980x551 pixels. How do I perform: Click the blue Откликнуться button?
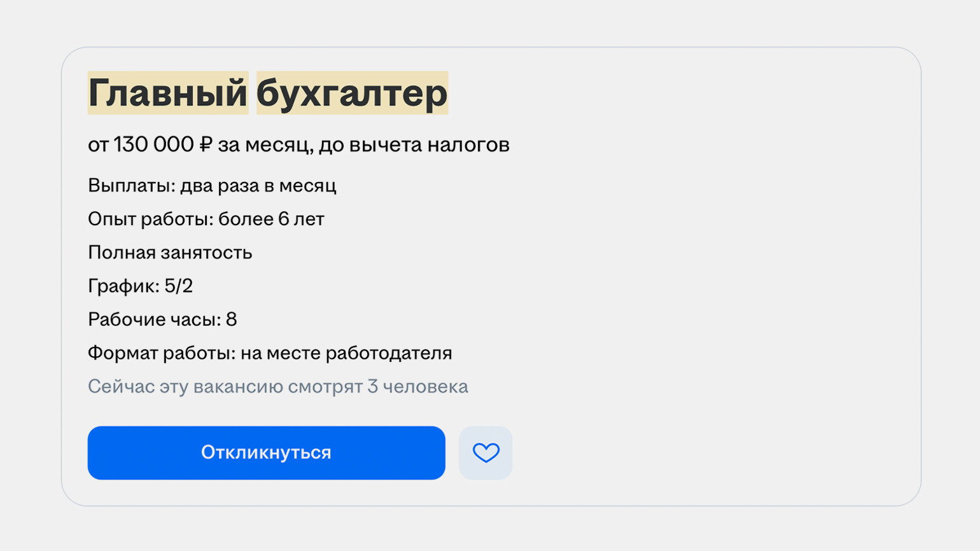point(266,453)
